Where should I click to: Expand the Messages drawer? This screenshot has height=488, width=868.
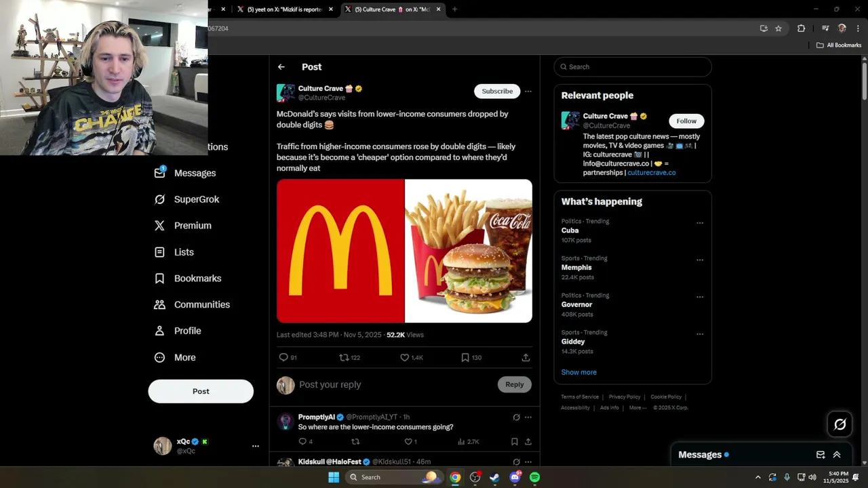(x=837, y=455)
